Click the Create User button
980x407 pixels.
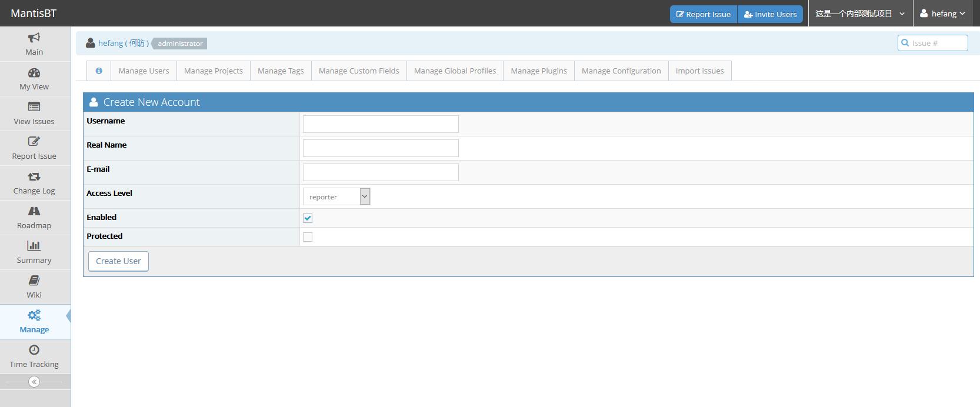(x=118, y=261)
